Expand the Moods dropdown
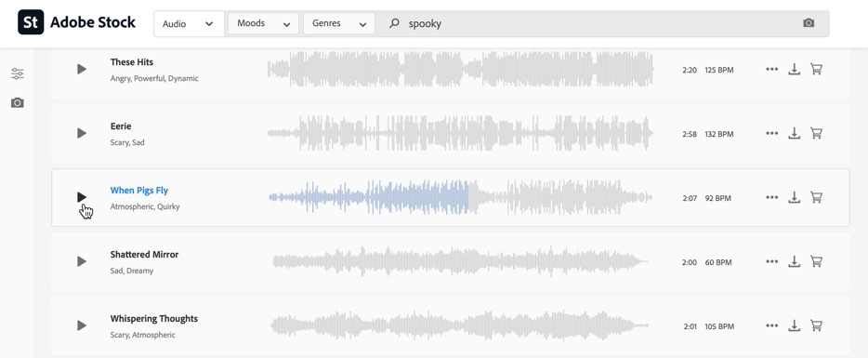 (264, 24)
